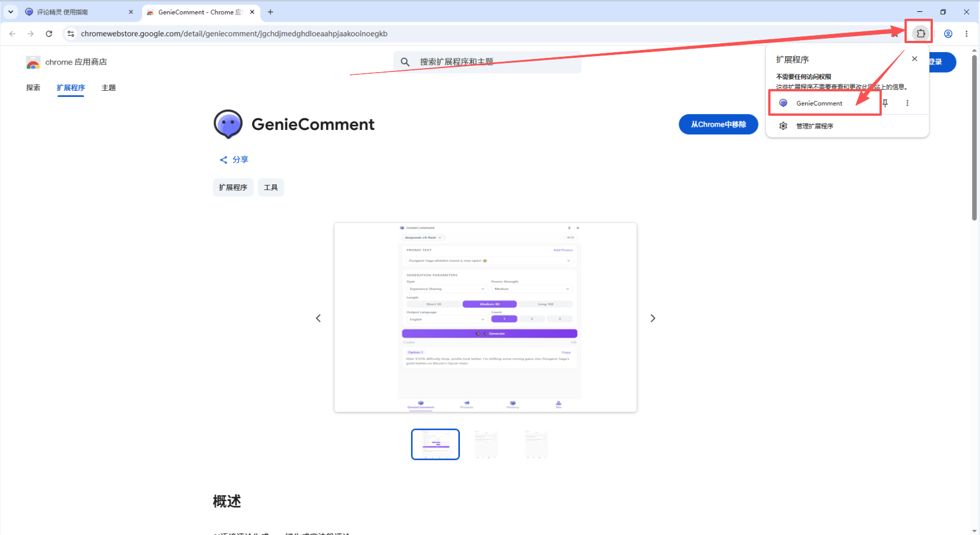Screen dimensions: 980x535
Task: Share the extension via 分享
Action: coord(234,160)
